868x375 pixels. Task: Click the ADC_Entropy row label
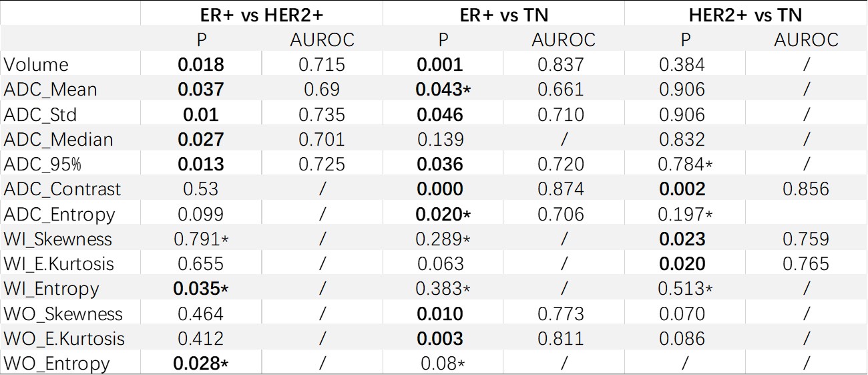(x=59, y=215)
